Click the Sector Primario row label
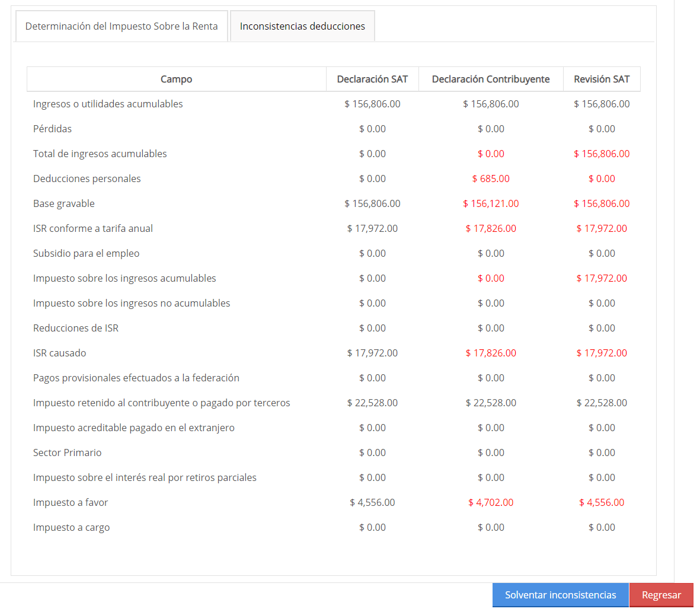The height and width of the screenshot is (615, 700). click(x=68, y=453)
